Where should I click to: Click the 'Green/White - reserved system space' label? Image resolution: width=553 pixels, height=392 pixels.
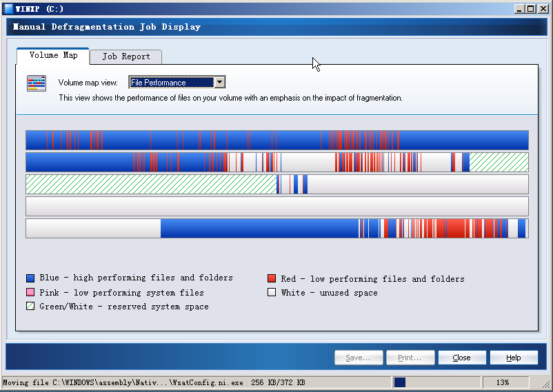124,307
